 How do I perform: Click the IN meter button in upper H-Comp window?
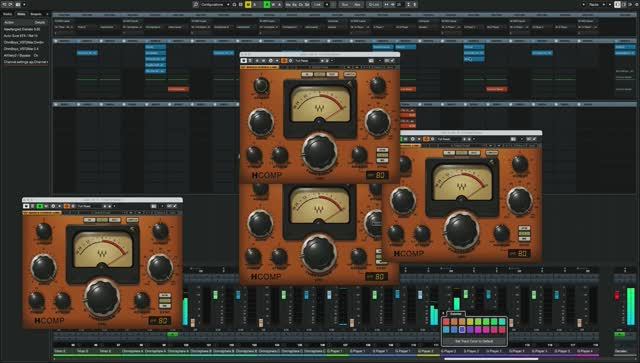pyautogui.click(x=307, y=74)
